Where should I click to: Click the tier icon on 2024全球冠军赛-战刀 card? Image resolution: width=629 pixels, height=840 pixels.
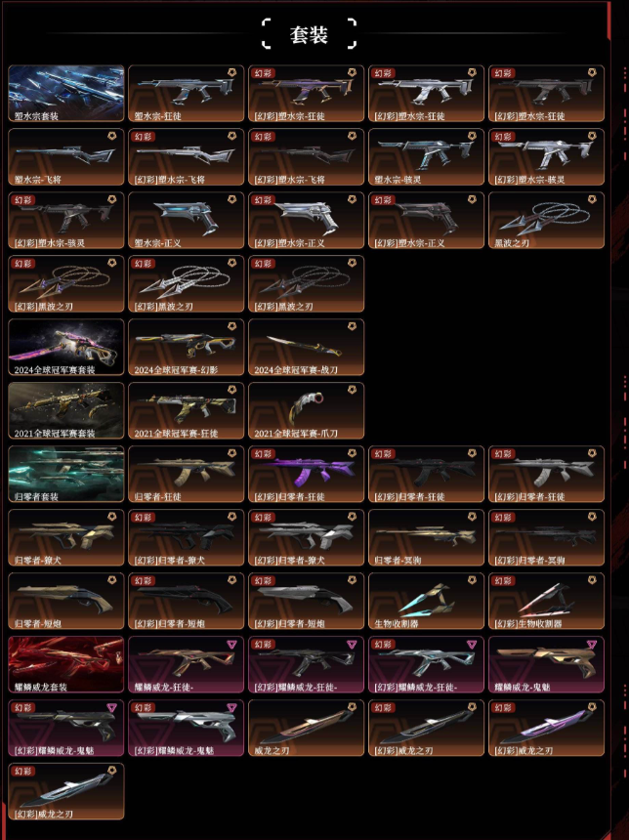[352, 326]
